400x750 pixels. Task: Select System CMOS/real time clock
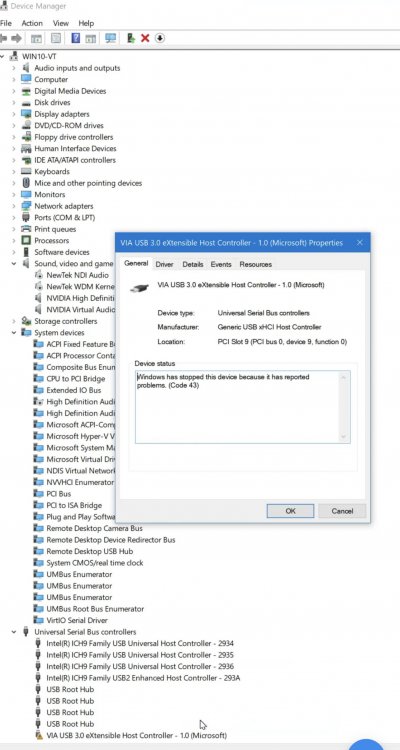pos(95,562)
